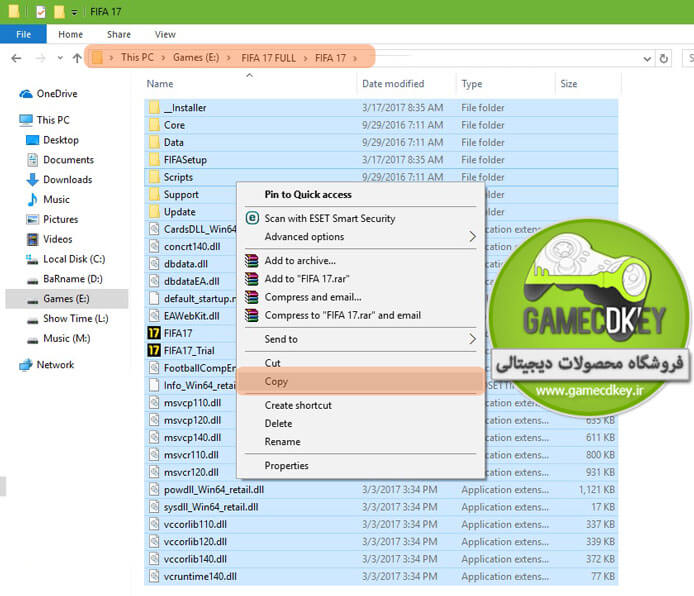694x596 pixels.
Task: Click the concrt140.dll file icon
Action: 154,246
